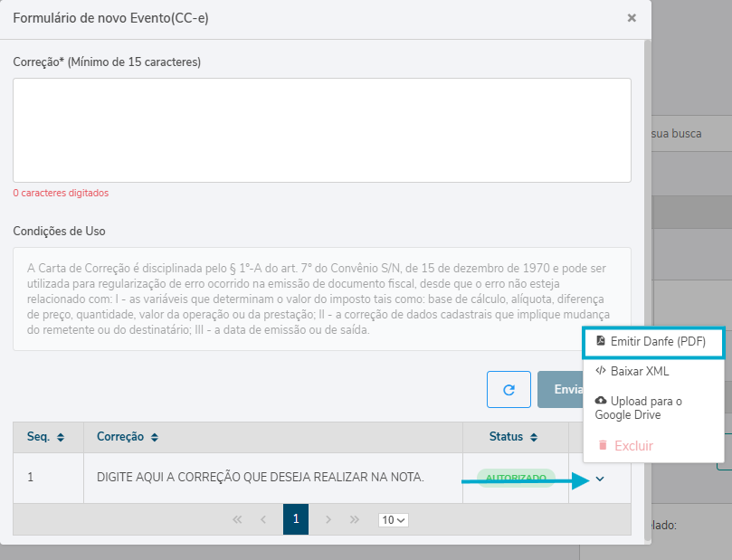Close the CC-e form dialog
This screenshot has width=732, height=560.
pyautogui.click(x=632, y=17)
